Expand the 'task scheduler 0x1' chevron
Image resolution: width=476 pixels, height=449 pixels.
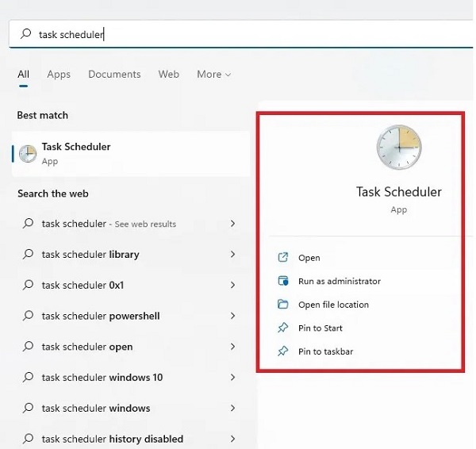tap(232, 285)
